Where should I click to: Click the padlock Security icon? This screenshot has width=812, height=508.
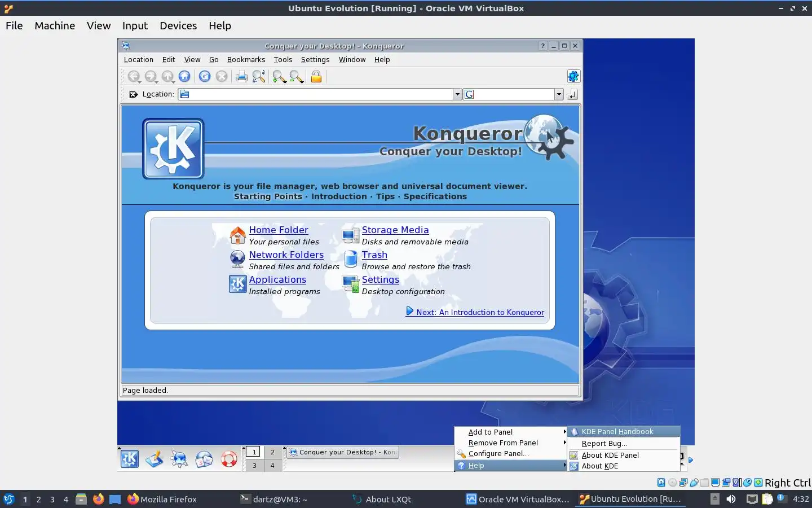pyautogui.click(x=316, y=77)
